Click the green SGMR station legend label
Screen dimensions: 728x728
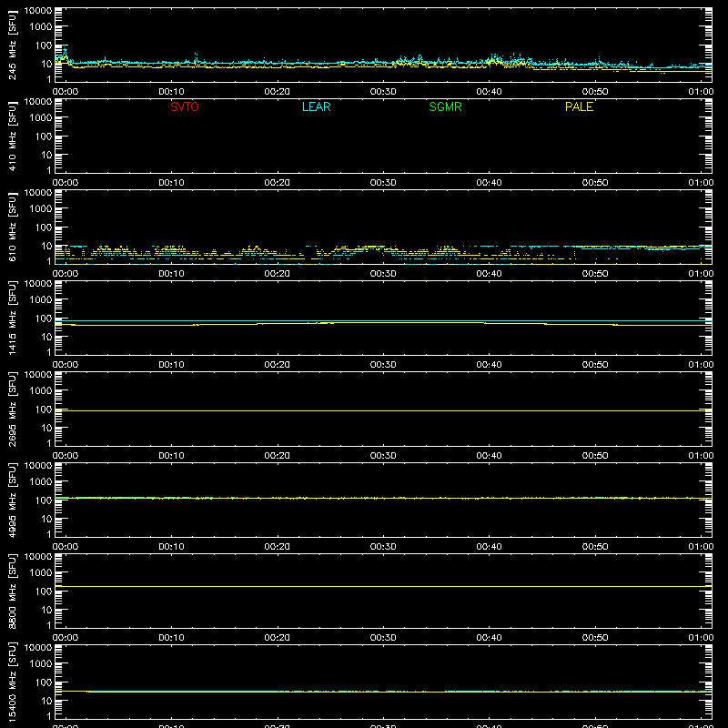[445, 106]
